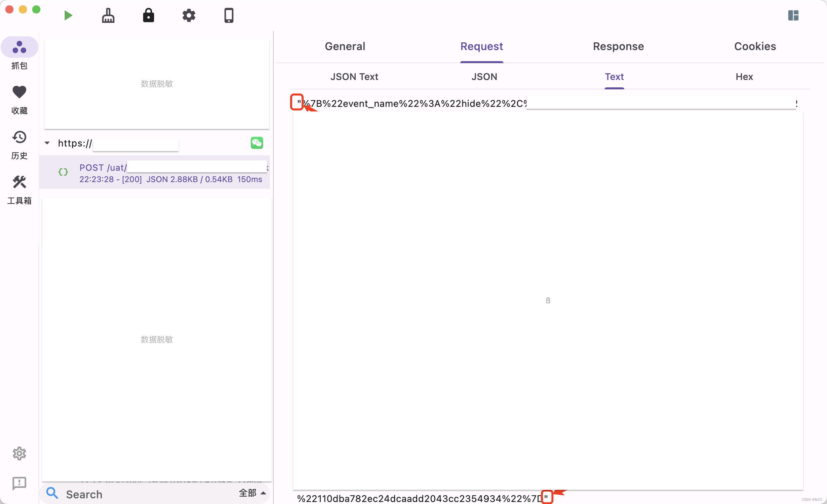Click the 22:23:28 - [200] status text
The width and height of the screenshot is (827, 504).
[111, 179]
